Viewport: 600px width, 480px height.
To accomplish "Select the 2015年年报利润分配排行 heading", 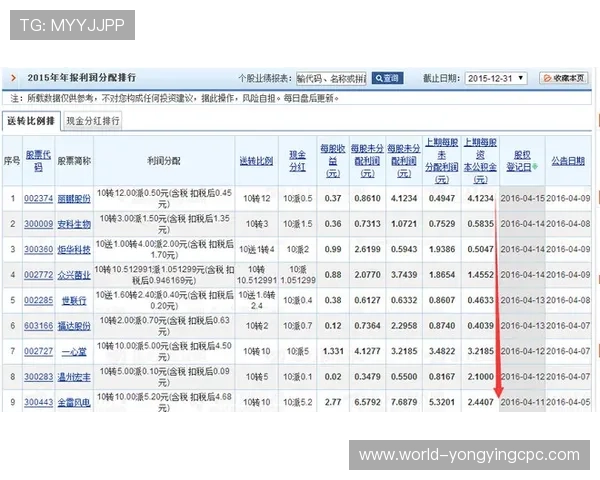I will tap(82, 78).
